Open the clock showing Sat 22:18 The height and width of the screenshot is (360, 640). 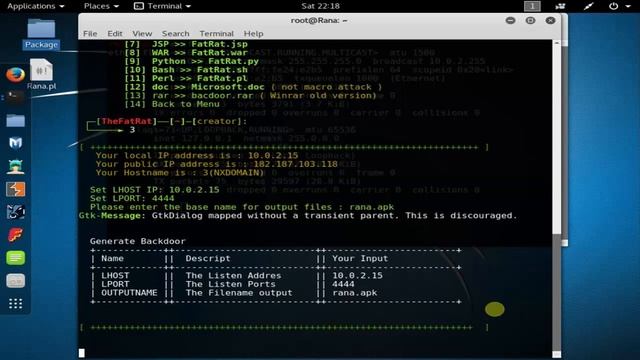[x=320, y=6]
